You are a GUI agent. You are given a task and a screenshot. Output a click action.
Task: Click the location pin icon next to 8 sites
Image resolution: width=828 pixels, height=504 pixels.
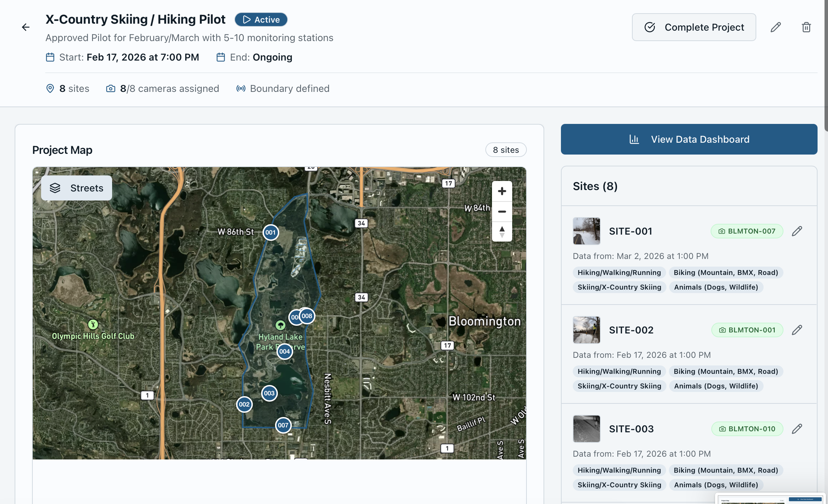point(50,88)
